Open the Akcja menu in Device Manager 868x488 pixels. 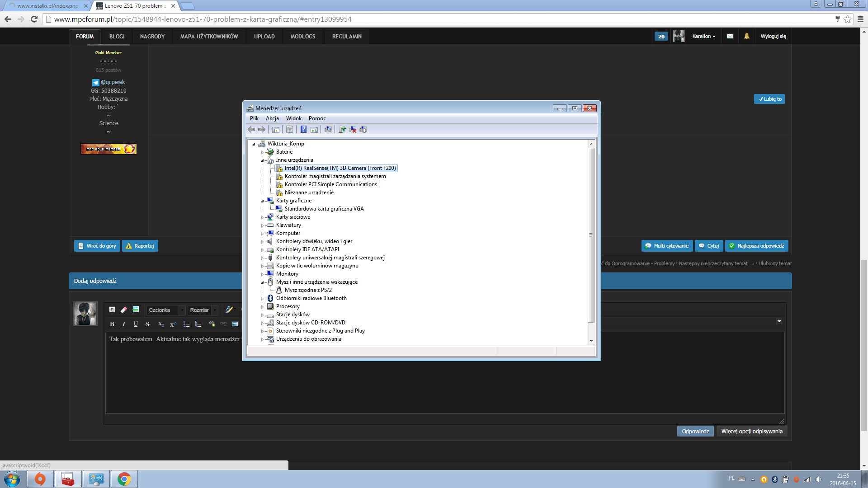pyautogui.click(x=272, y=118)
